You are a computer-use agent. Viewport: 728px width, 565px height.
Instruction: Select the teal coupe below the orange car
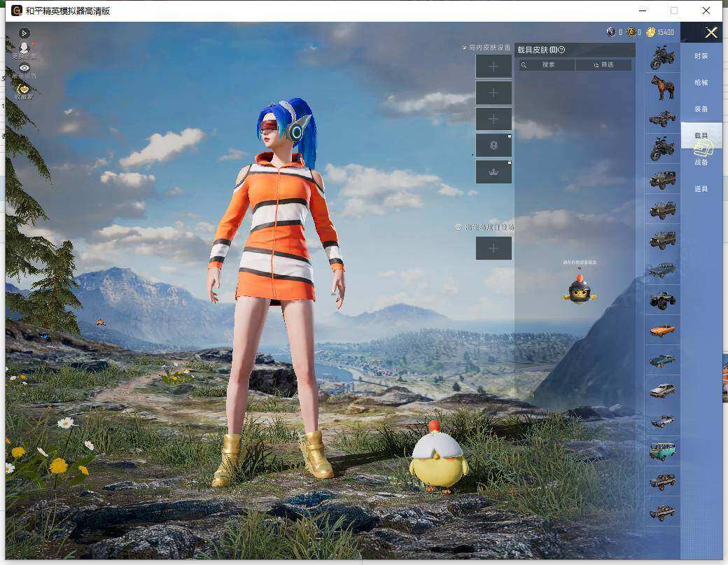click(662, 361)
